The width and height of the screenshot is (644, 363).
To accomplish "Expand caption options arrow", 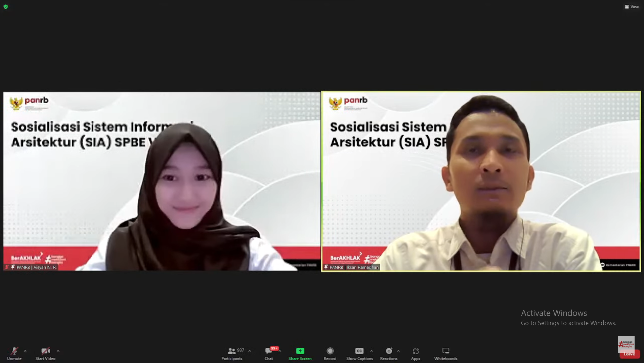I will coord(371,351).
